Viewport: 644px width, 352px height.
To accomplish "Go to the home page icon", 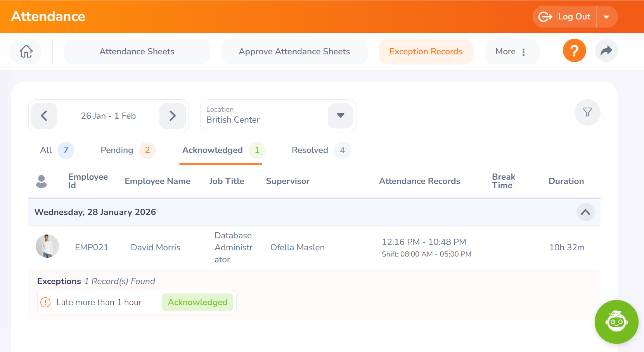I will (x=26, y=51).
